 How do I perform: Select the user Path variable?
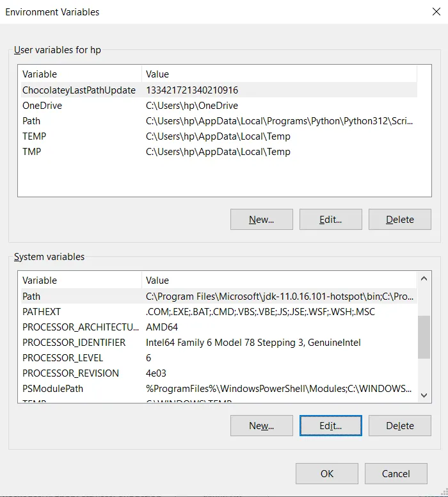[31, 121]
